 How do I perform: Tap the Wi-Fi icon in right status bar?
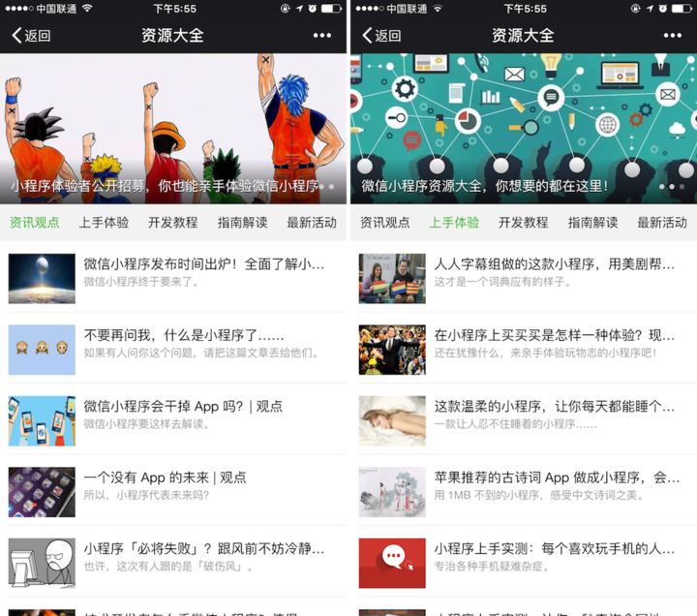tap(438, 9)
